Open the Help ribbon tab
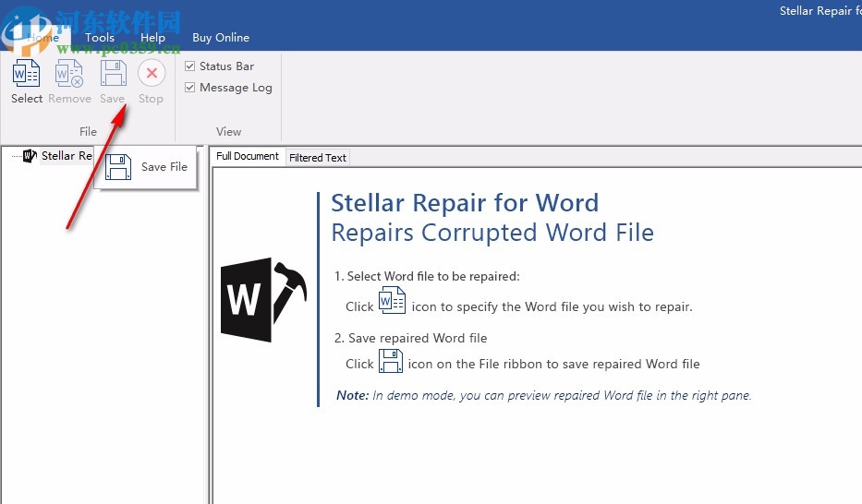862x504 pixels. (x=152, y=37)
